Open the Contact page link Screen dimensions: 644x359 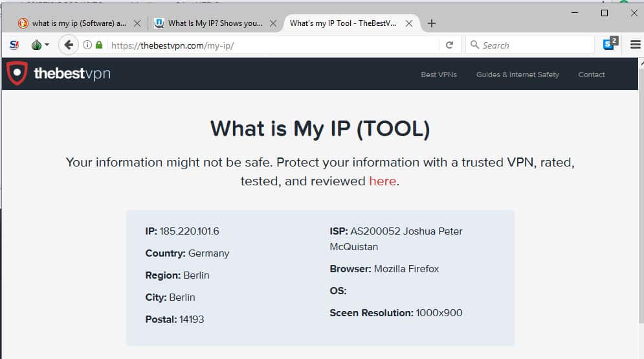pos(592,75)
